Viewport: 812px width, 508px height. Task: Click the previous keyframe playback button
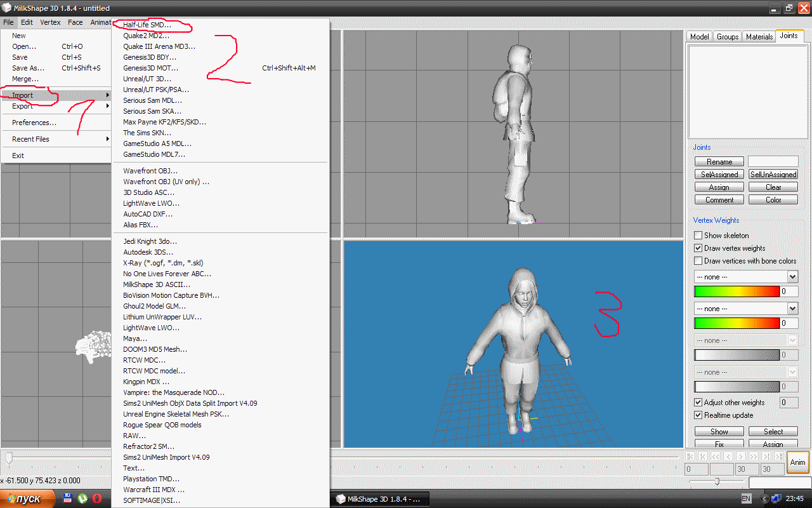[x=703, y=456]
